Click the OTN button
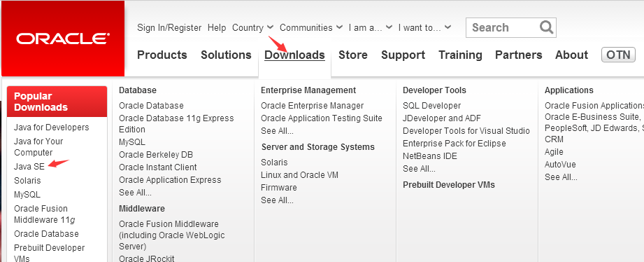Viewport: 644px width, 262px height. (x=618, y=55)
